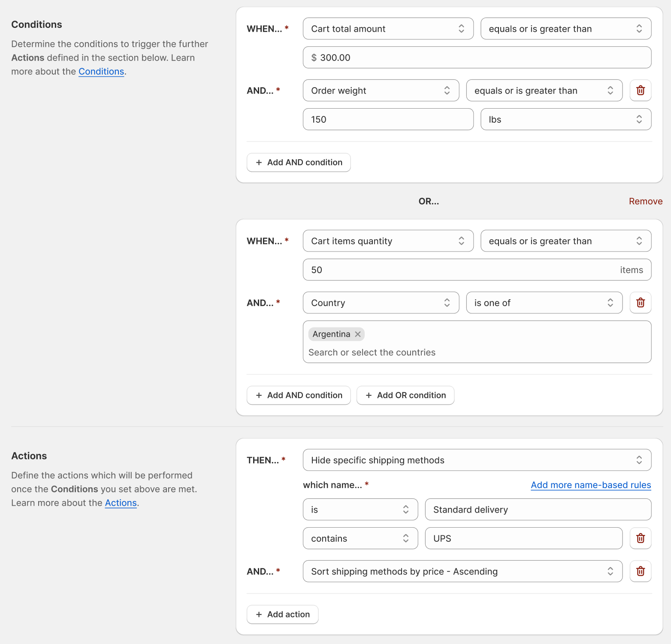Open the first 'equals or is greater than' operator for Cart total

566,29
